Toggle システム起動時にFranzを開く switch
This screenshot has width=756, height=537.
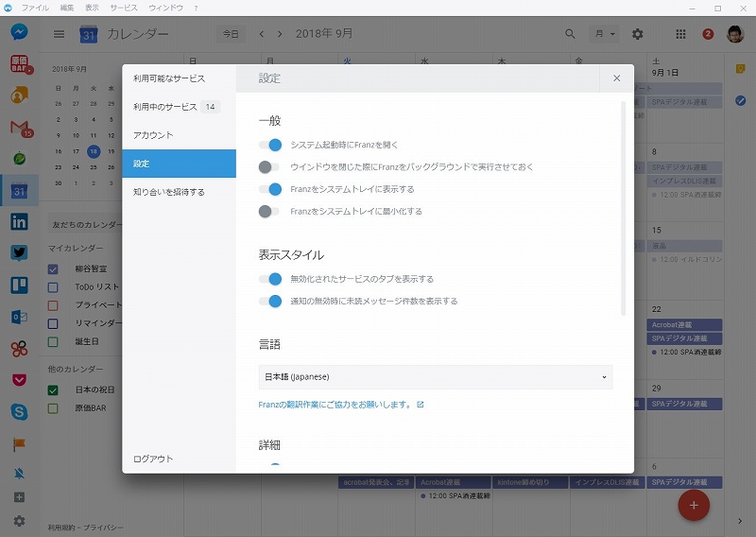270,145
